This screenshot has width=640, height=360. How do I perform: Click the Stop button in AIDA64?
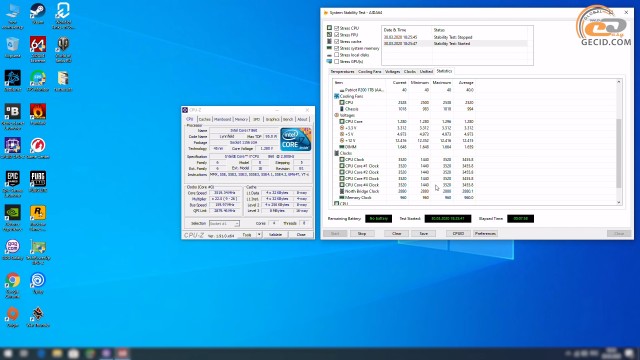click(x=362, y=233)
